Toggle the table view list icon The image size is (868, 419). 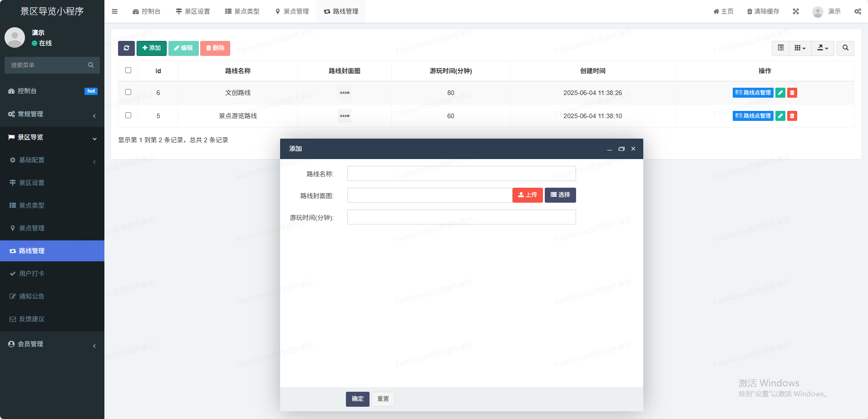781,48
